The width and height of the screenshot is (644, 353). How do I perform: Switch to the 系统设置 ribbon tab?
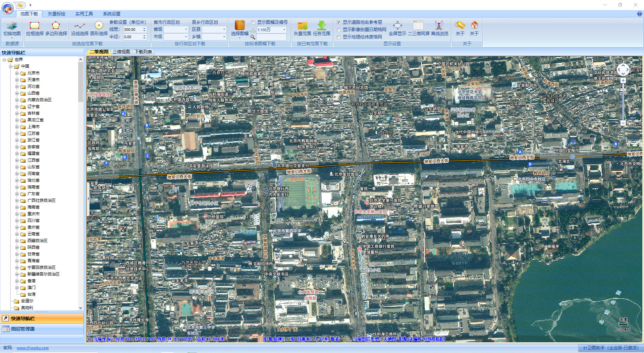point(111,14)
